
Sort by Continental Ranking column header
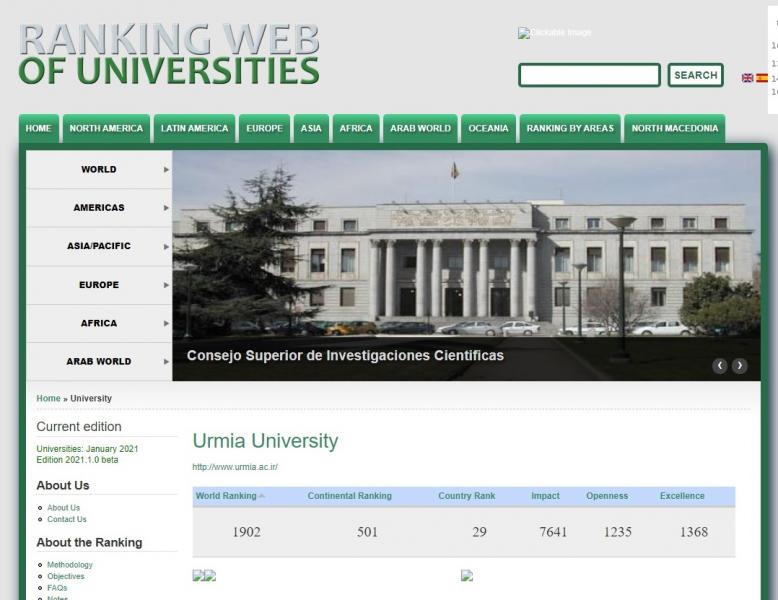(349, 496)
